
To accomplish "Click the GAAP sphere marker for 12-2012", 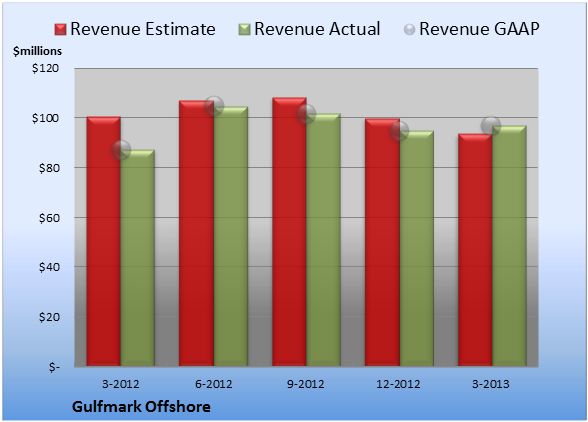I will pyautogui.click(x=399, y=131).
